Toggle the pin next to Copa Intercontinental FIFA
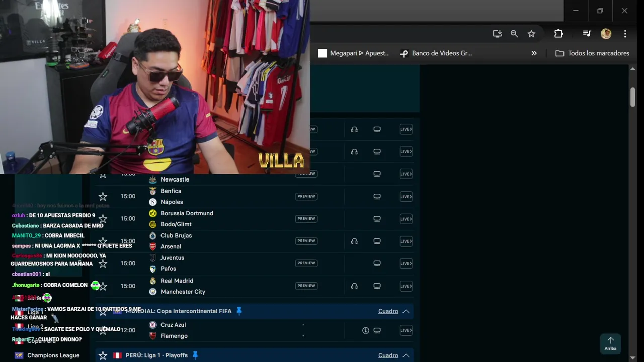This screenshot has width=644, height=362. coord(239,311)
